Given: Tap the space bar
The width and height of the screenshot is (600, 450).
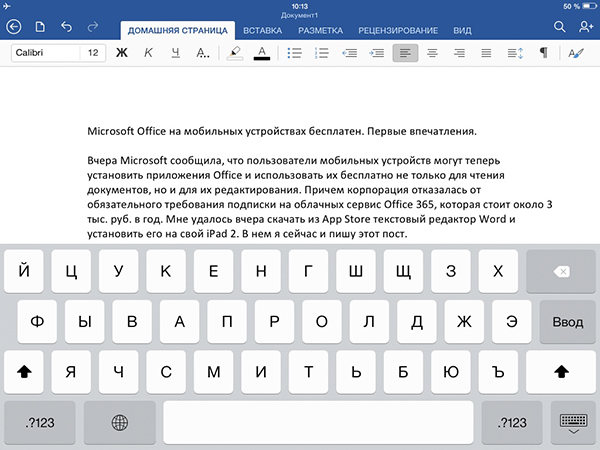Looking at the screenshot, I should pyautogui.click(x=318, y=423).
